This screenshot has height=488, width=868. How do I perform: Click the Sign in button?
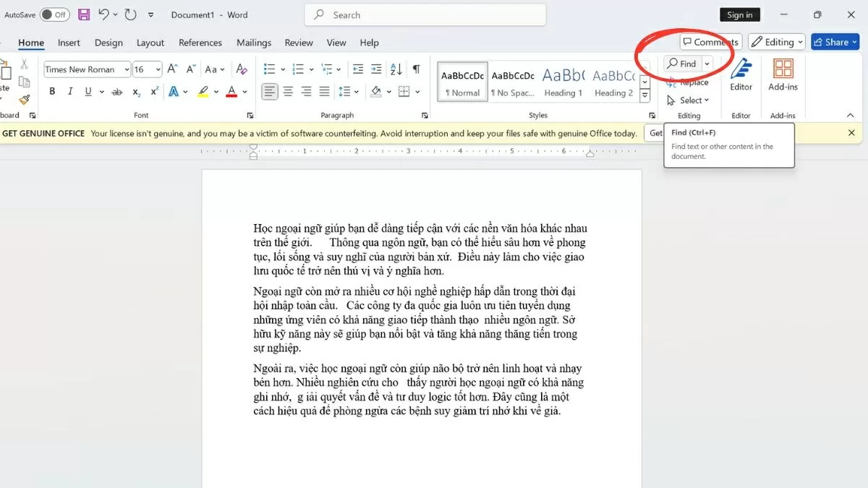(739, 14)
